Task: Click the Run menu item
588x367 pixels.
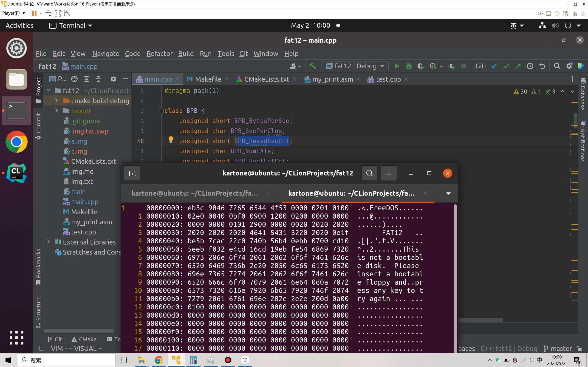Action: [x=205, y=53]
